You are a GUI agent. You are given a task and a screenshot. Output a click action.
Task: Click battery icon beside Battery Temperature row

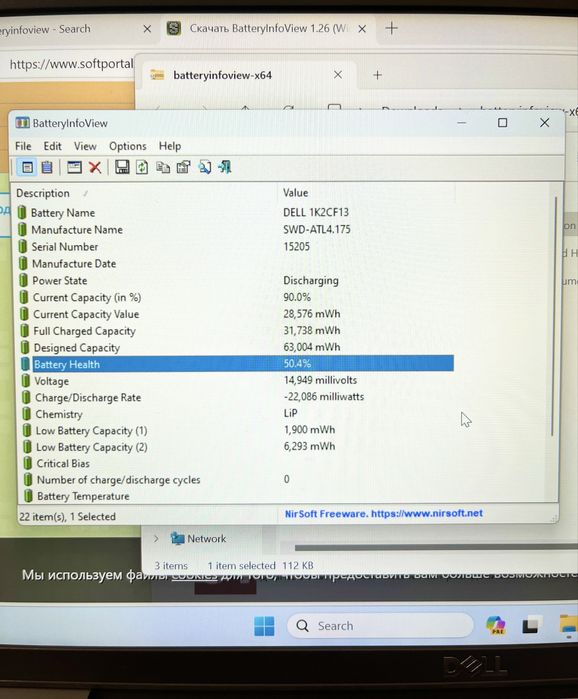tap(28, 496)
